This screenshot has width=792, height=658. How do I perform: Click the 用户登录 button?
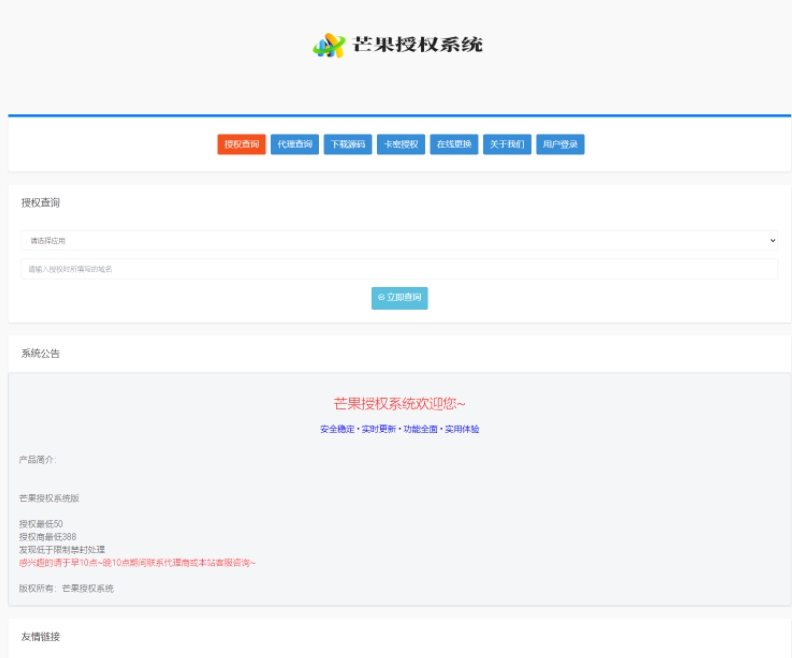pos(560,144)
